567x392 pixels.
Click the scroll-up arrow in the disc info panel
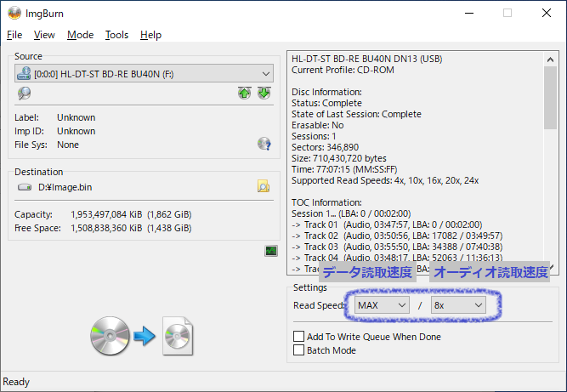[550, 60]
